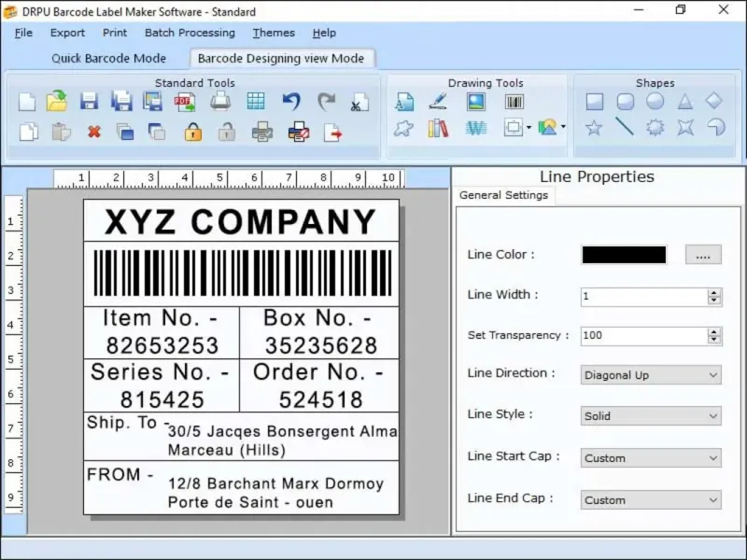The image size is (747, 560).
Task: Open the image library books icon
Action: [x=438, y=128]
